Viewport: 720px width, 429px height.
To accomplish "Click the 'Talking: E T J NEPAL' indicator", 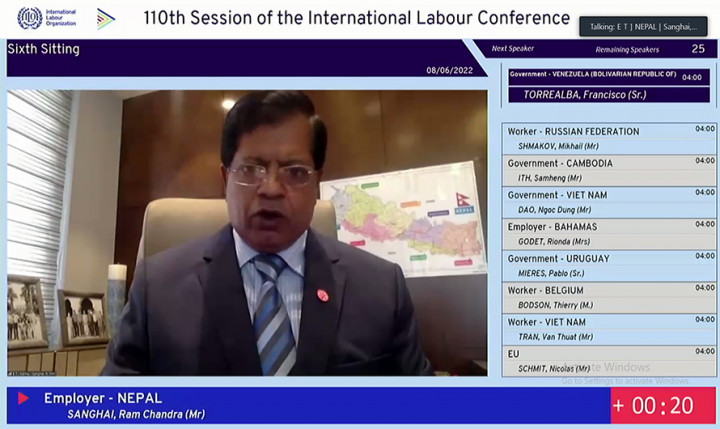I will [x=643, y=27].
